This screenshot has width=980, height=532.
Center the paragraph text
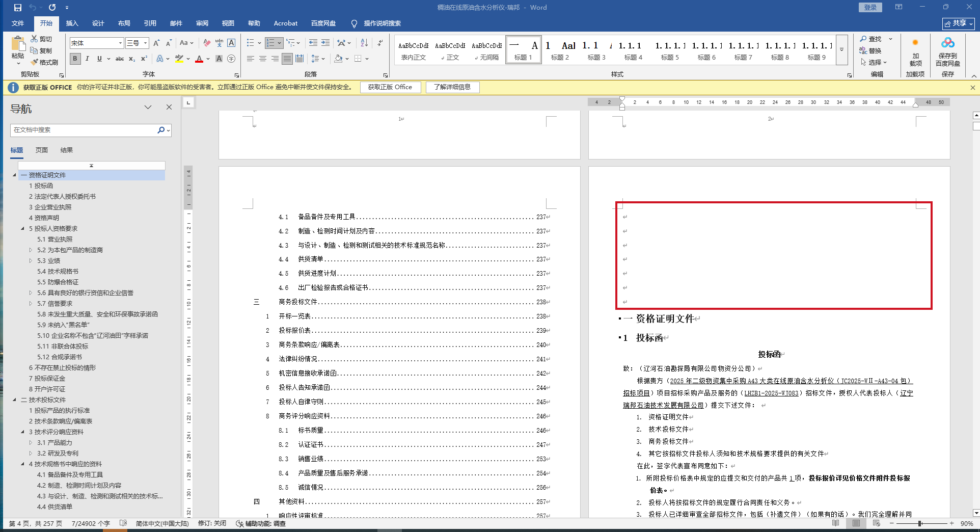[x=263, y=59]
